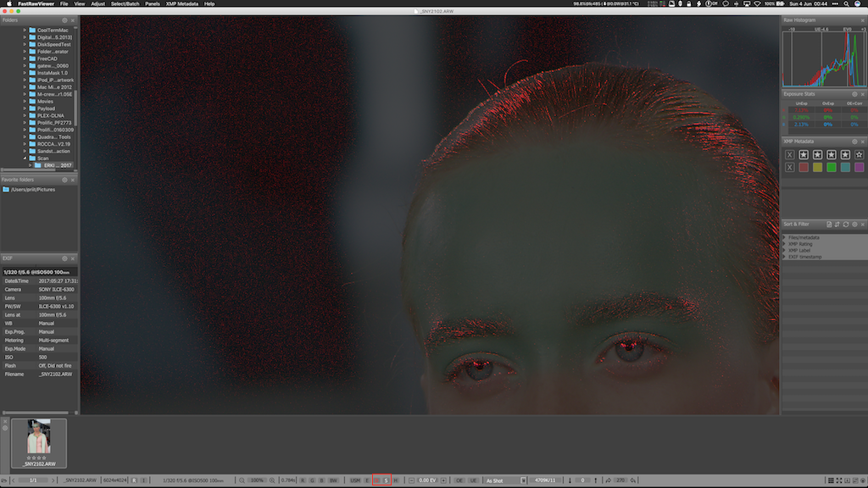Click the USM sharpening button
Viewport: 868px width, 488px height.
coord(355,480)
